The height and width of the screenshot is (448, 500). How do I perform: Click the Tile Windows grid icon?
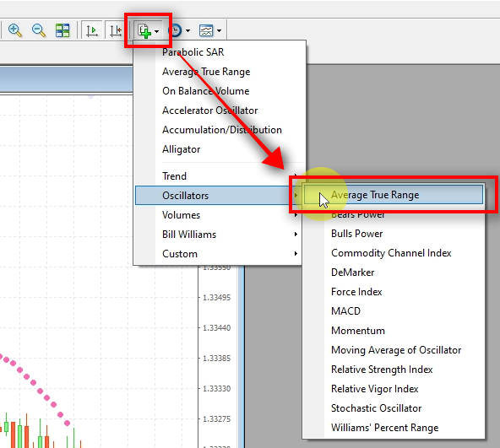coord(62,30)
